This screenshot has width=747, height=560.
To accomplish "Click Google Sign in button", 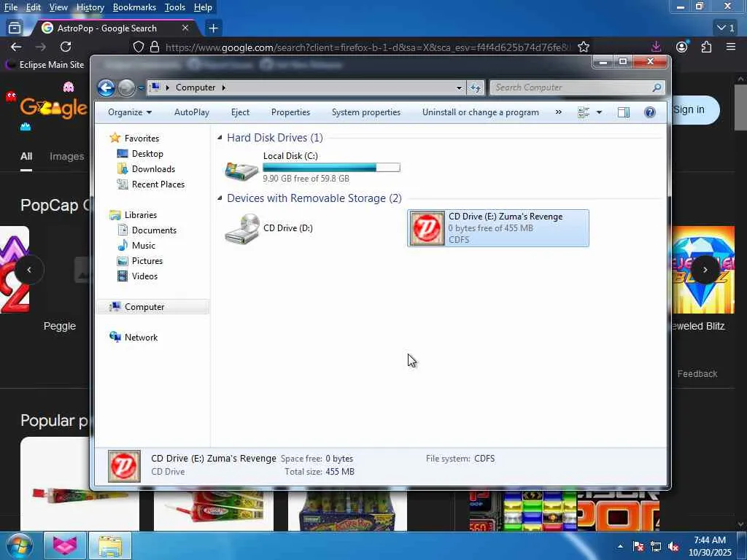I will pos(694,110).
